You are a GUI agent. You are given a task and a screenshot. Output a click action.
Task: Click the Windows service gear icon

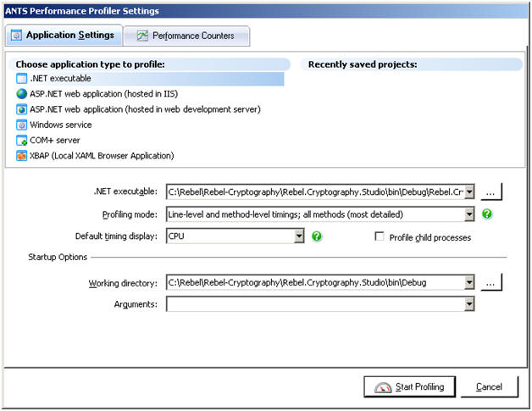(21, 125)
